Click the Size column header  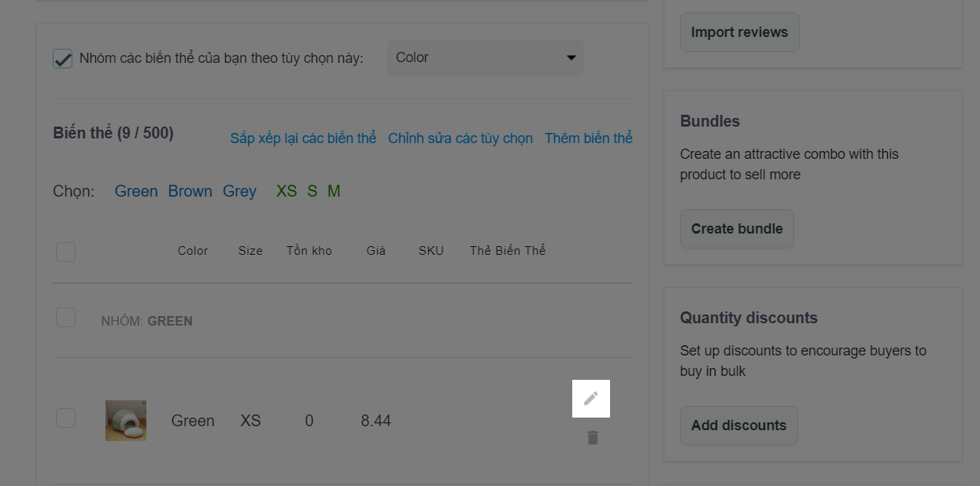click(x=250, y=251)
